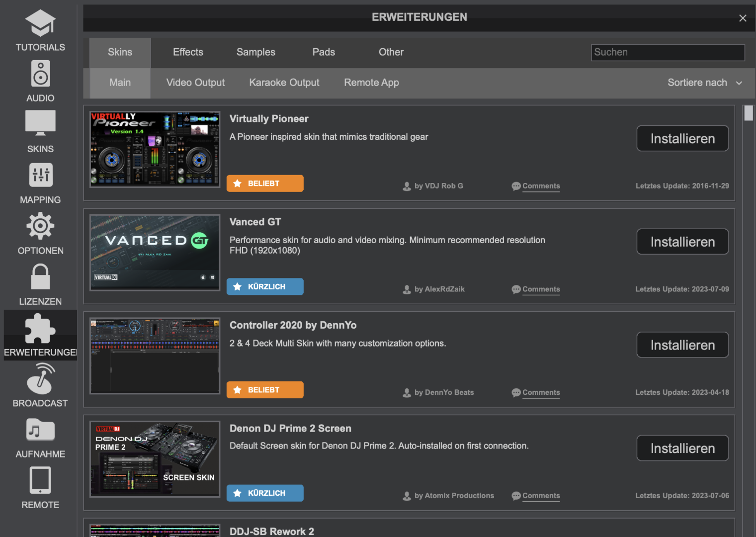Select the Remote App subcategory

click(371, 83)
